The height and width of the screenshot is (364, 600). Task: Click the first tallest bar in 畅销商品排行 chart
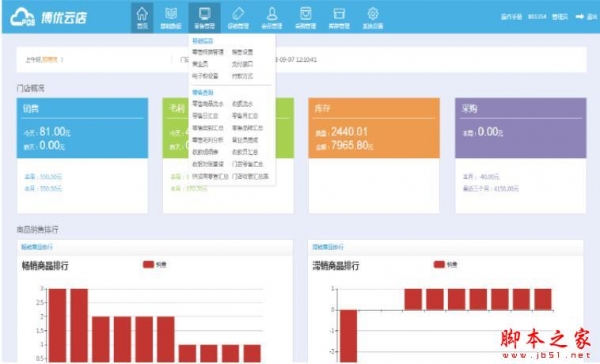coord(57,325)
